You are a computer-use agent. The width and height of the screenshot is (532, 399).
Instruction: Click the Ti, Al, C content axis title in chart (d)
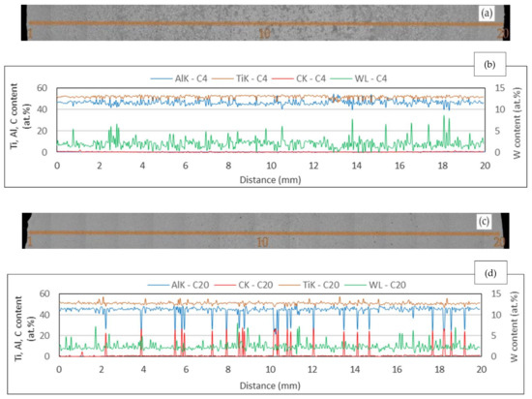click(x=24, y=328)
